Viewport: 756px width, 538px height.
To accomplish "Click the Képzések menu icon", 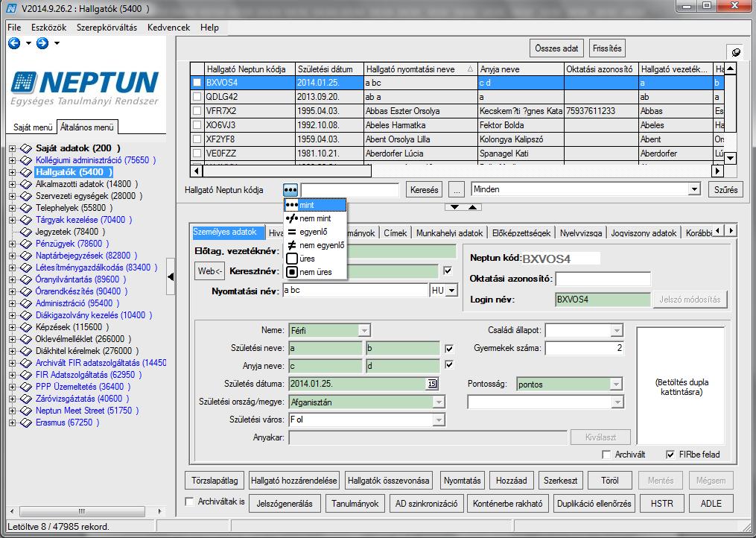I will 26,327.
